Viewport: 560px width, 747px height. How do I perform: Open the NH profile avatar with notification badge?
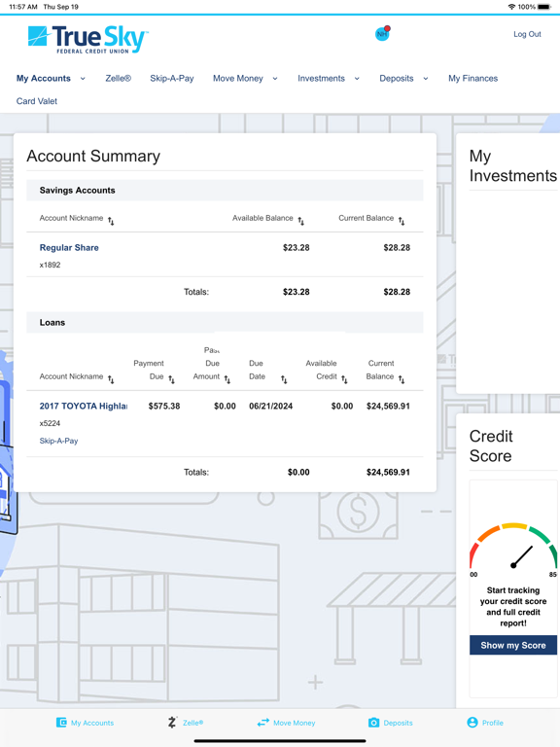(382, 33)
